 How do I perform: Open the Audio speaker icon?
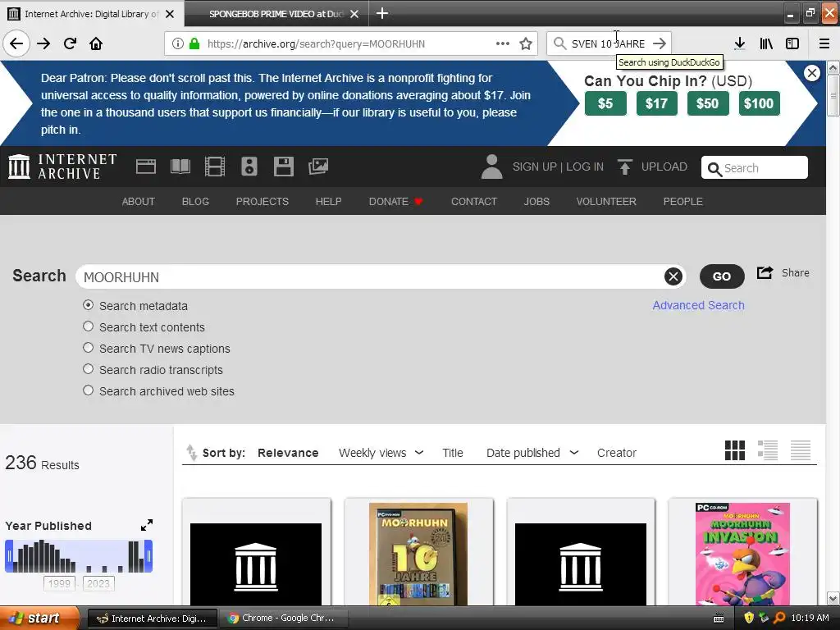point(249,167)
